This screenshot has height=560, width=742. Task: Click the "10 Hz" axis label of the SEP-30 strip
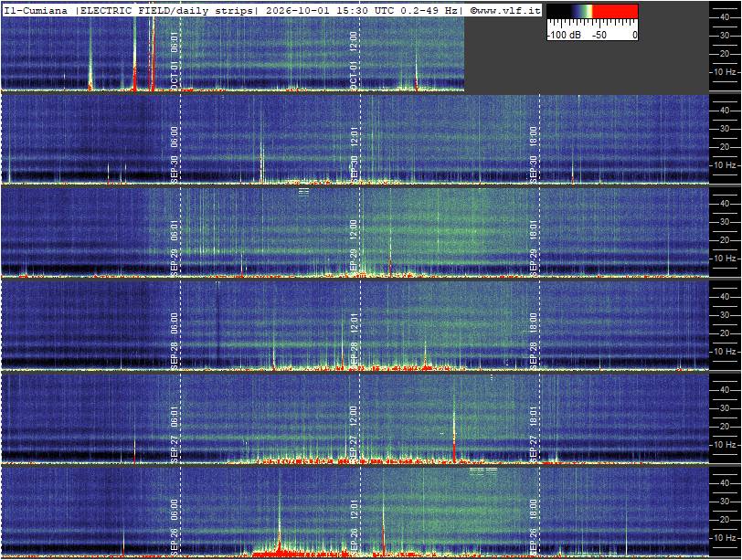725,165
